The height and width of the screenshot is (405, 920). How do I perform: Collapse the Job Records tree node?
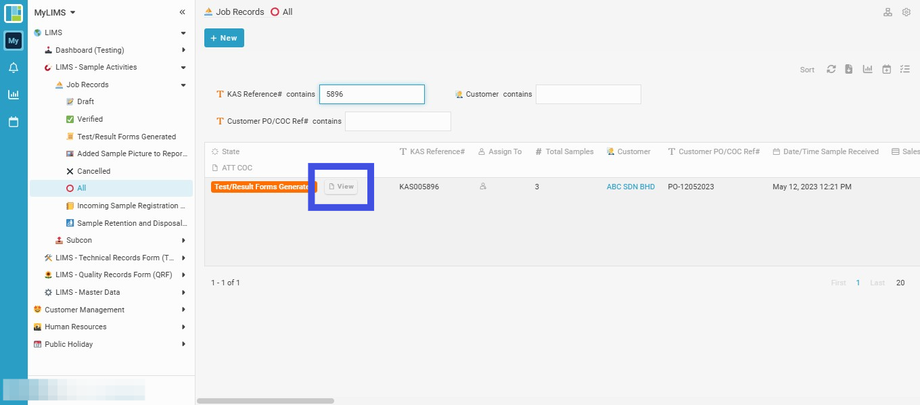coord(184,85)
